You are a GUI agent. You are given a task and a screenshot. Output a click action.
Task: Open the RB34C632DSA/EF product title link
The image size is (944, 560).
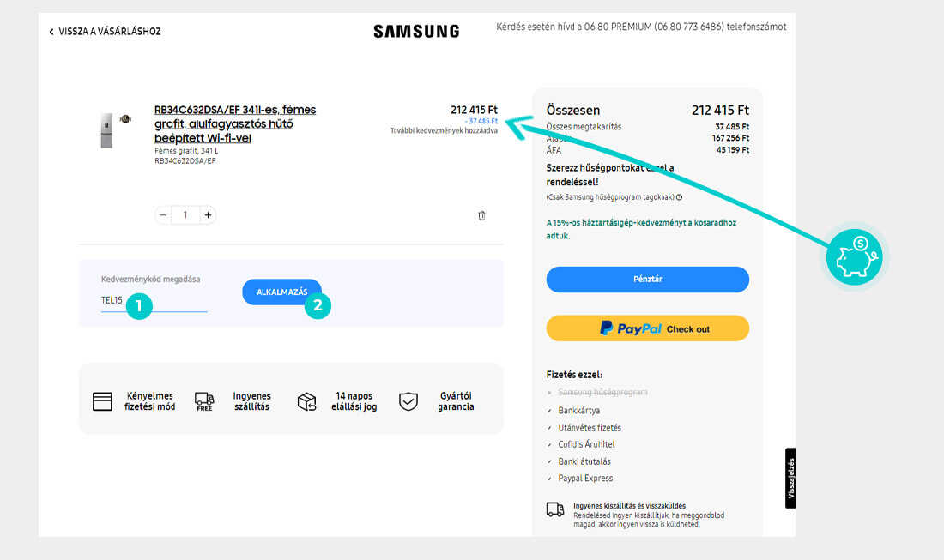(x=235, y=123)
